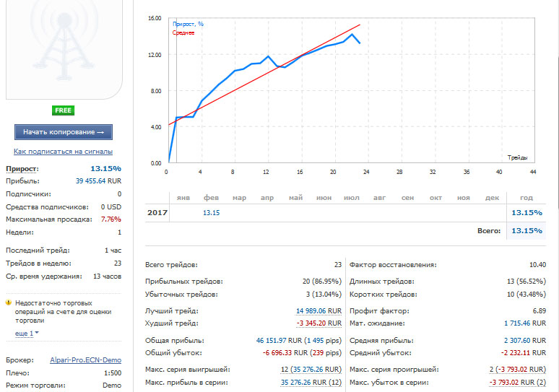
Task: Click the Начать копирование button
Action: (x=64, y=132)
